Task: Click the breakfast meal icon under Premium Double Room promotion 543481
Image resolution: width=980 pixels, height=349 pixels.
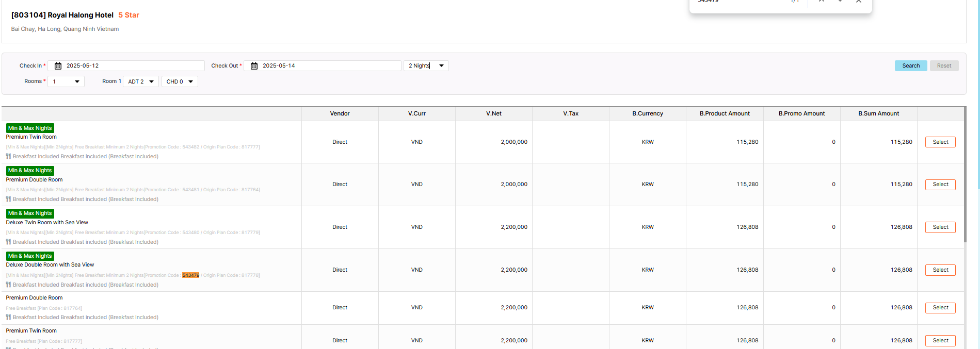Action: (8, 199)
